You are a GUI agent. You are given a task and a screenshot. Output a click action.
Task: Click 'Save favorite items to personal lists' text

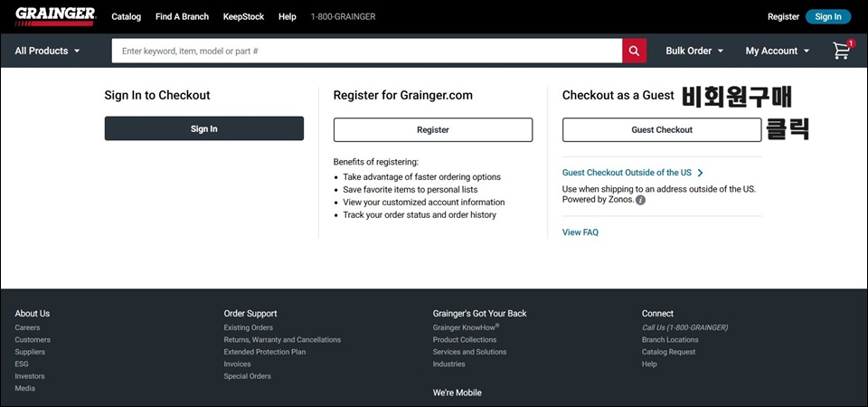[410, 189]
